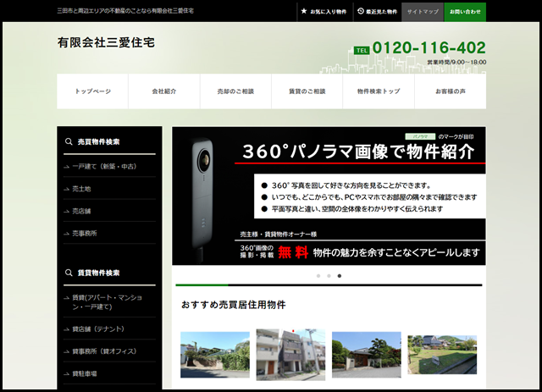This screenshot has height=392, width=542.
Task: Click arrow icon beside 一戸建て（新築・中古）
Action: [67, 167]
